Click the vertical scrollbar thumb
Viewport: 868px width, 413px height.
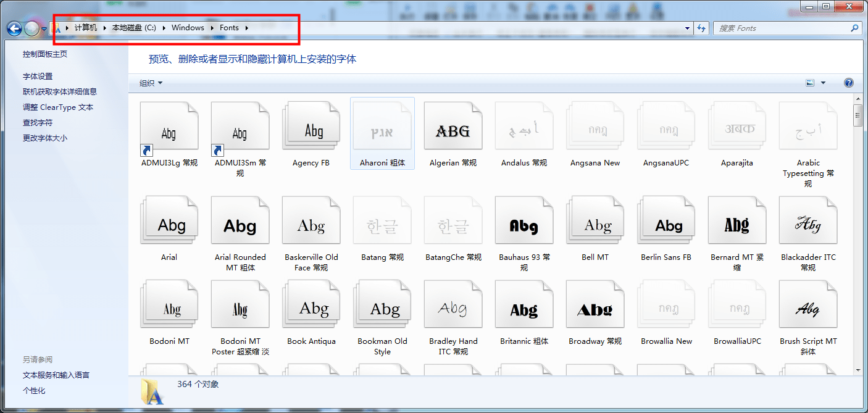(x=858, y=115)
